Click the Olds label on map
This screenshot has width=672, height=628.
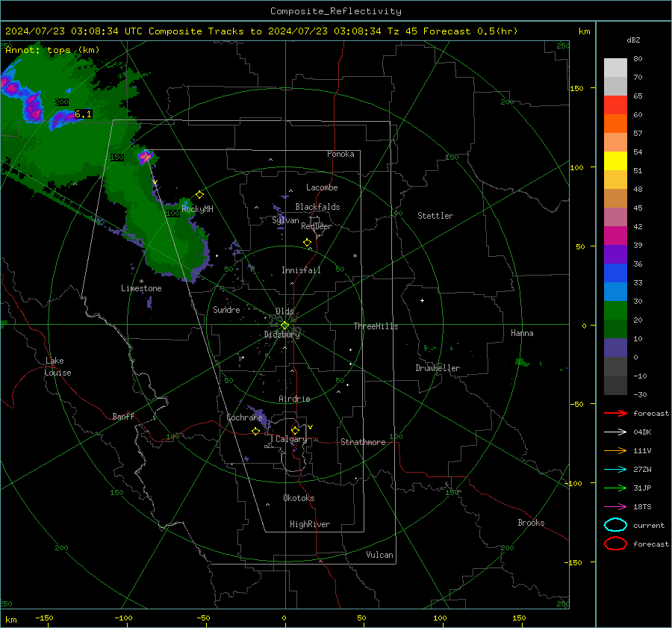[x=284, y=311]
